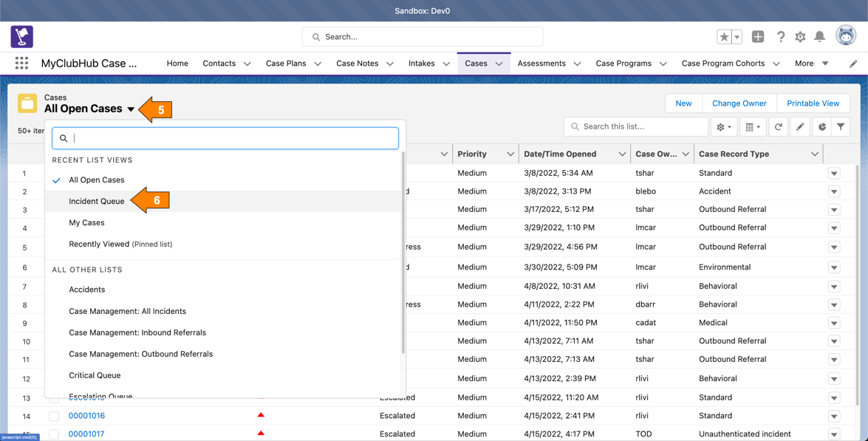Open case link 00001016
The image size is (868, 441).
(86, 416)
